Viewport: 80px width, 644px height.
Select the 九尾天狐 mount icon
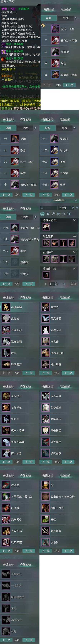[x=46, y=330]
